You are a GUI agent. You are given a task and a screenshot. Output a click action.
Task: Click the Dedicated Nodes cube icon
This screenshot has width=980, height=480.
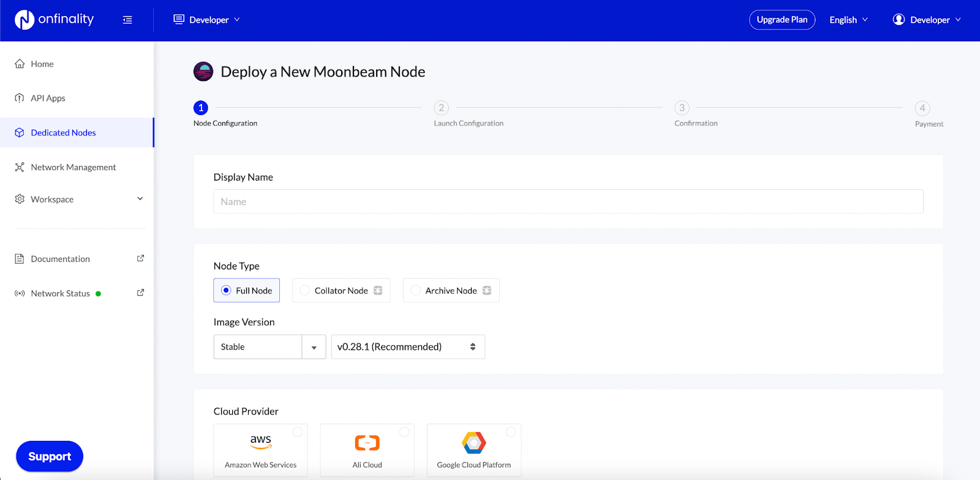point(20,132)
